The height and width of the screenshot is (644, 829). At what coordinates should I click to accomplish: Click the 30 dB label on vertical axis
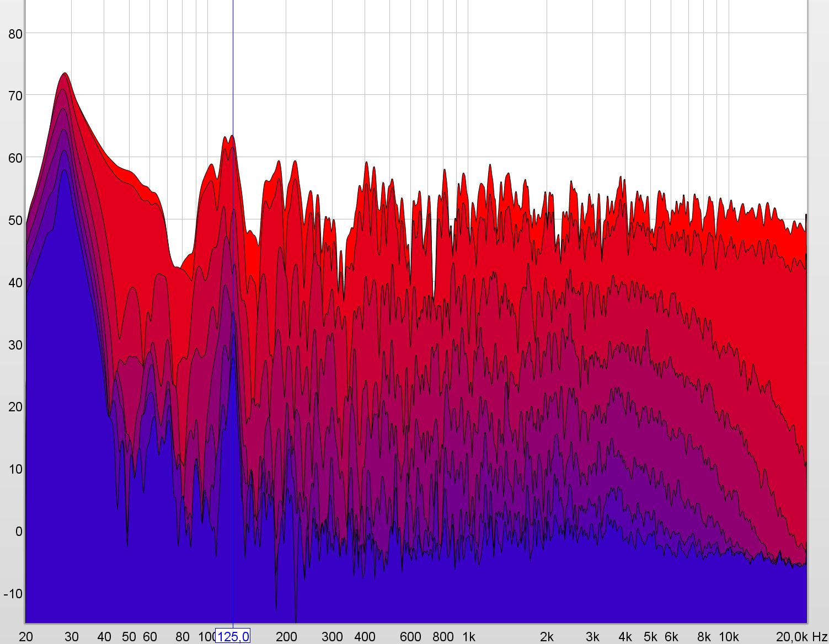(x=15, y=345)
